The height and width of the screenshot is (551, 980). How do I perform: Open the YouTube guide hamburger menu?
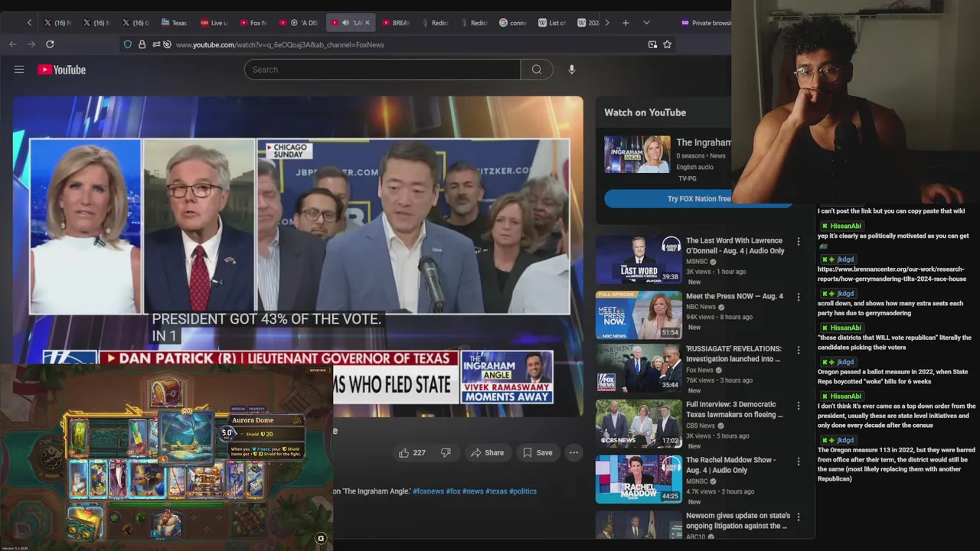19,70
